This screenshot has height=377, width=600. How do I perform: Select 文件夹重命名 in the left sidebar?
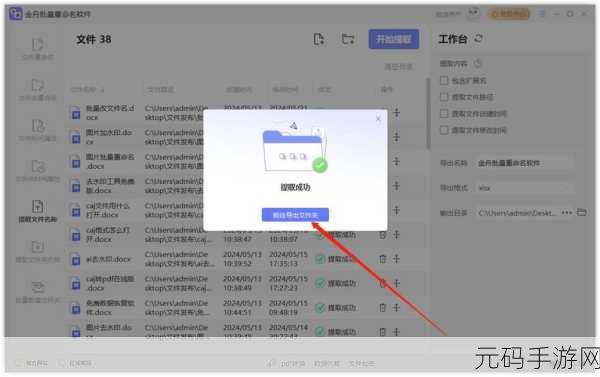[x=38, y=90]
